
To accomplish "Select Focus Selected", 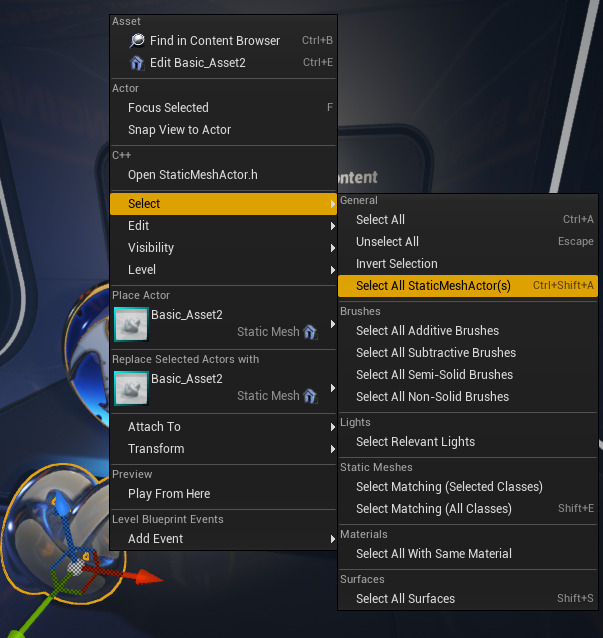I will [223, 107].
